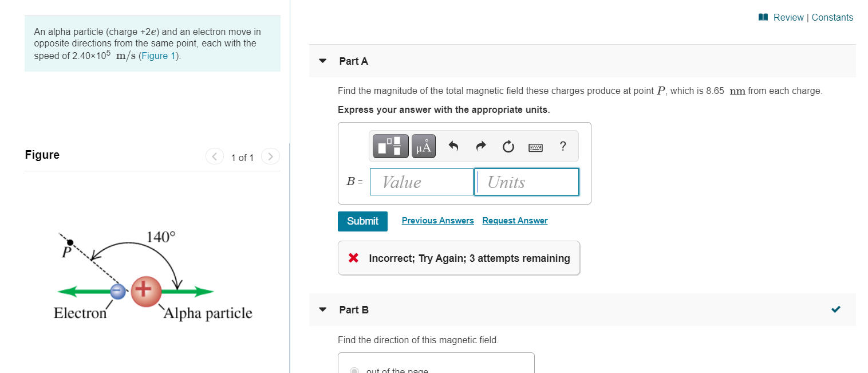Open the Review page
868x373 pixels.
coord(788,17)
